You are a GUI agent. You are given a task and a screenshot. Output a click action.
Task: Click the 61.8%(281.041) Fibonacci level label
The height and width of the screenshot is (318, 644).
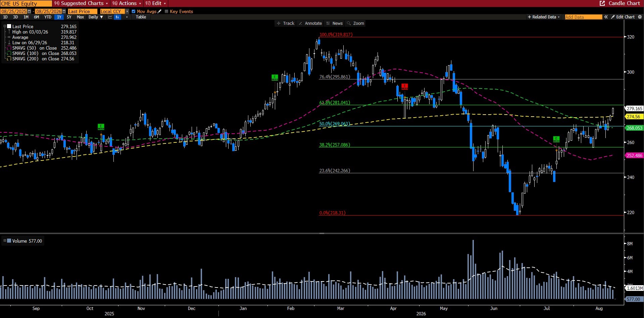tap(335, 103)
